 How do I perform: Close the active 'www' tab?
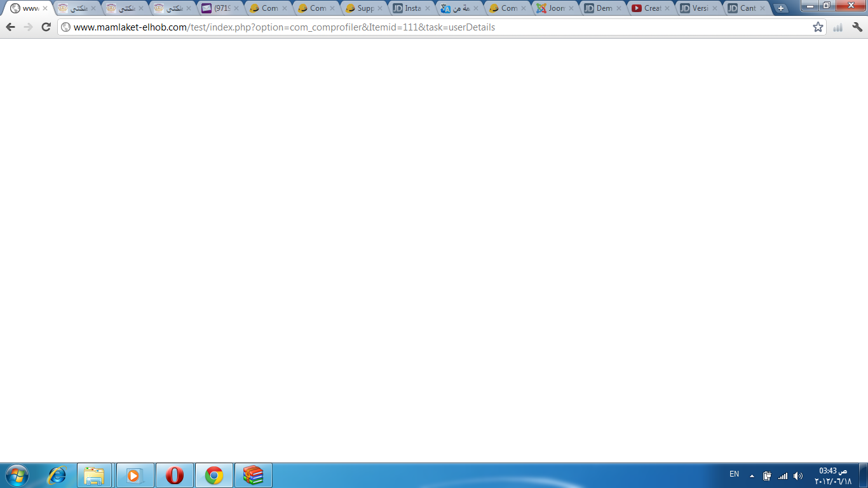pos(44,8)
